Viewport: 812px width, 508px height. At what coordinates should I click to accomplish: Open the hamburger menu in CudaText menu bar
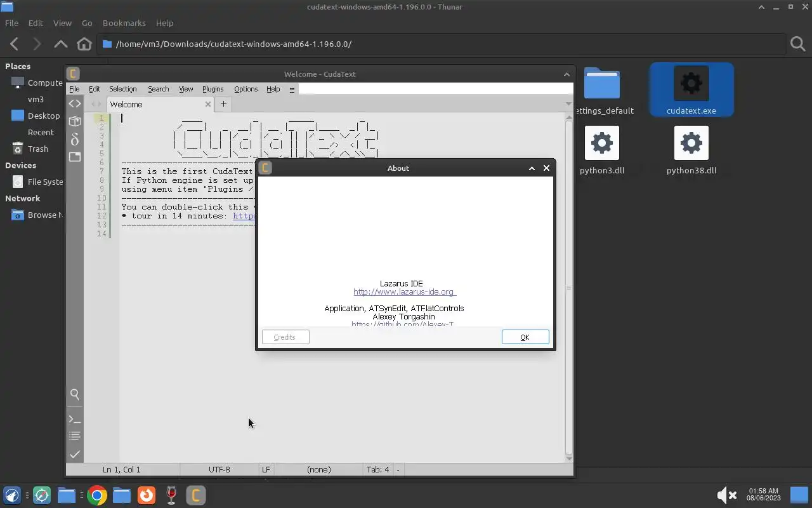point(292,89)
